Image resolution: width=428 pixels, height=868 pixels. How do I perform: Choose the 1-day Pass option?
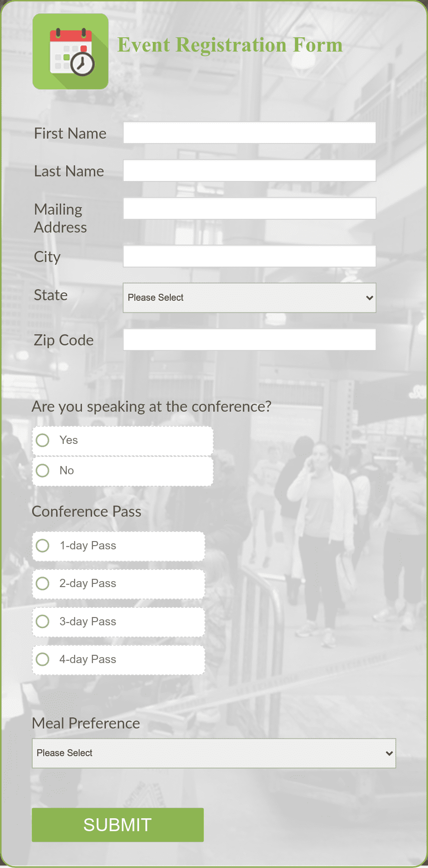coord(42,545)
